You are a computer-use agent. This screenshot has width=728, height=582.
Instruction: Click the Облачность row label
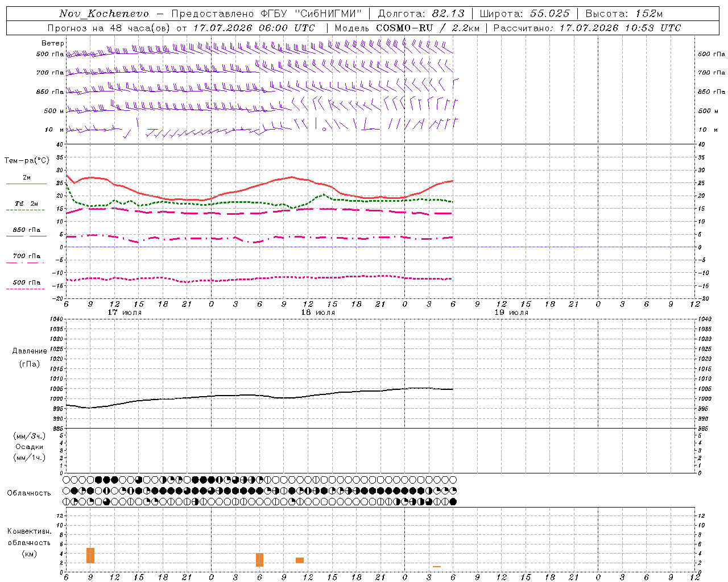[x=29, y=493]
